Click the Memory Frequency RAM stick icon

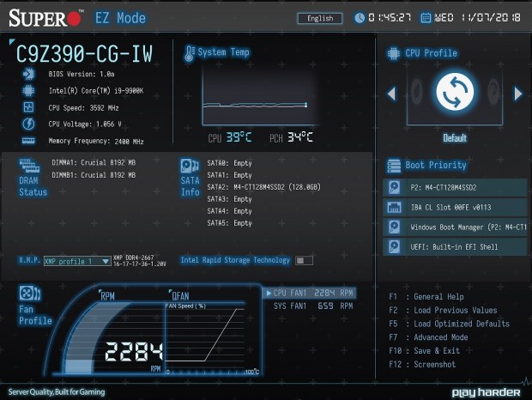(28, 141)
